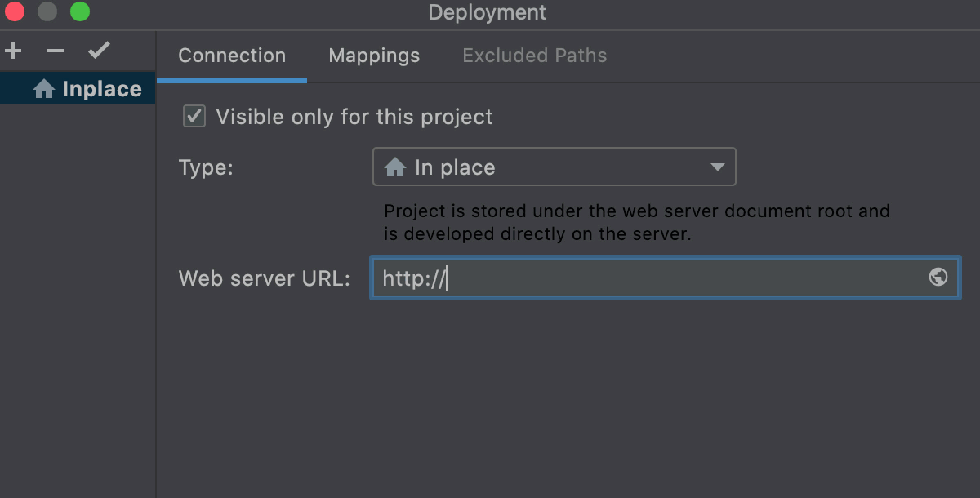Click the http:// text in the URL field

pyautogui.click(x=412, y=278)
